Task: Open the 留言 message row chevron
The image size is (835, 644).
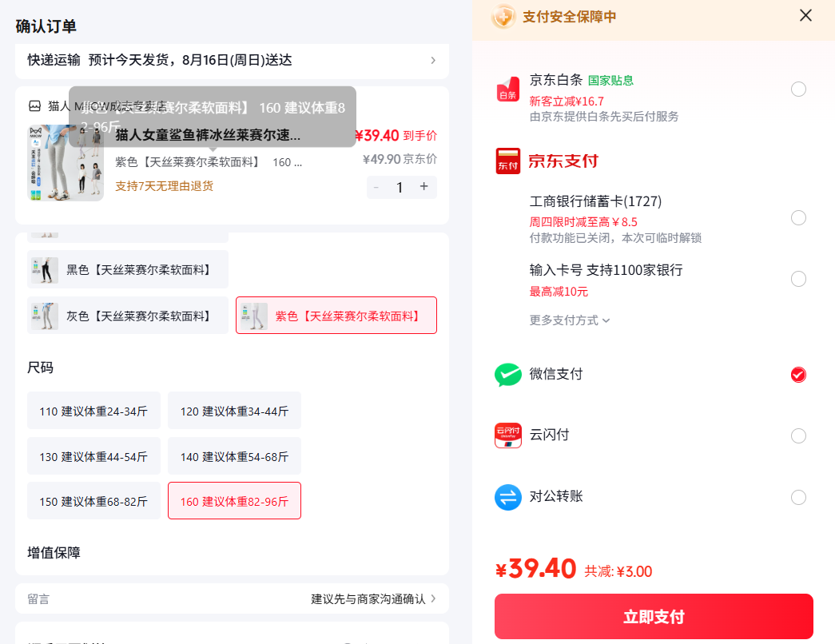Action: pyautogui.click(x=433, y=598)
